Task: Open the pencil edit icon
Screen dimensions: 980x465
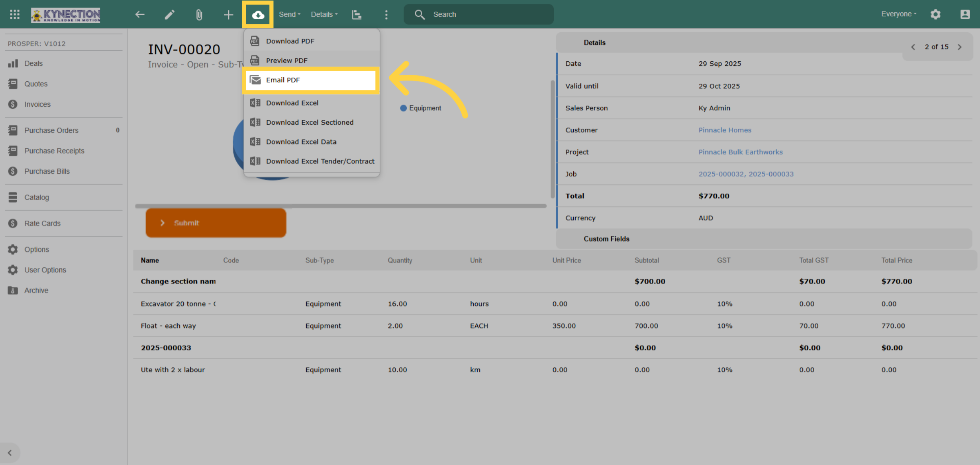Action: pos(169,15)
